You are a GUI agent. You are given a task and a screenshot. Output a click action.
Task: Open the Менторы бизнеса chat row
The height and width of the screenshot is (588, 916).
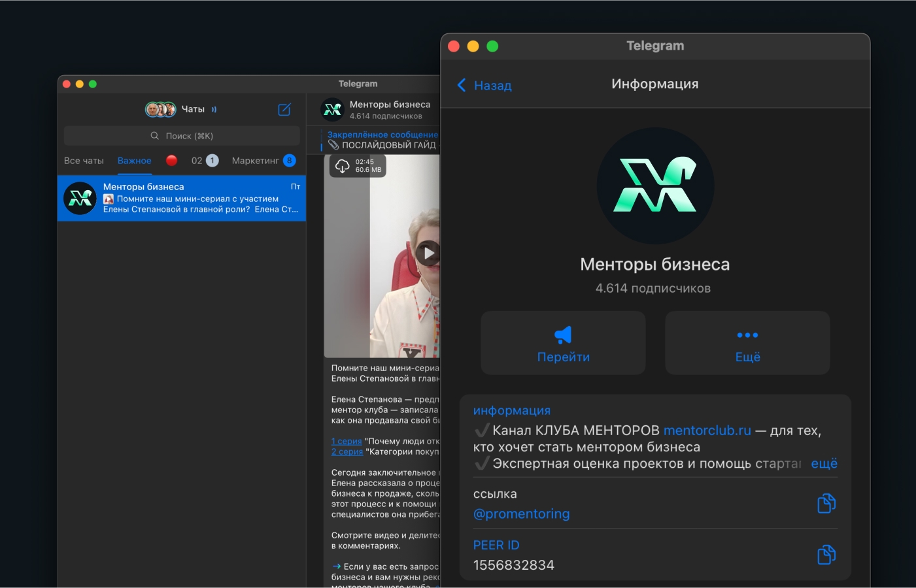pos(182,198)
